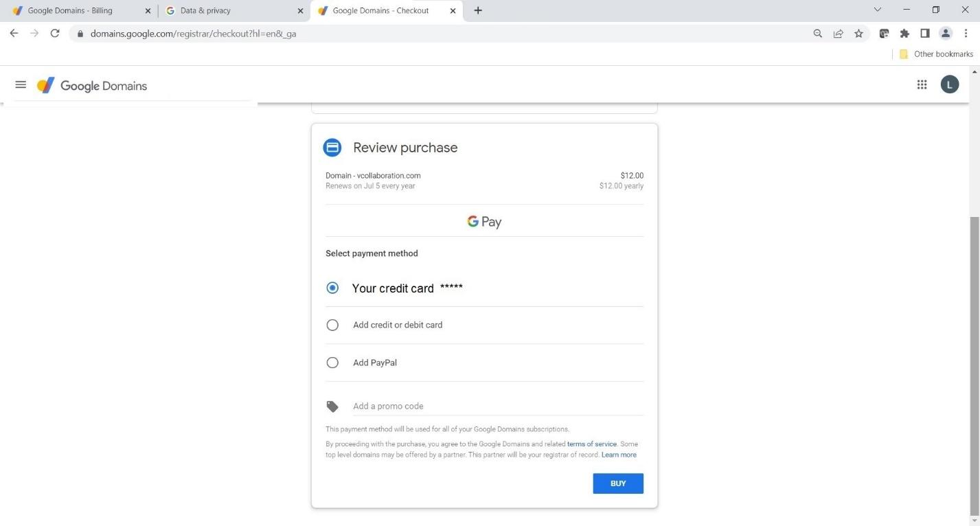The height and width of the screenshot is (526, 980).
Task: Click extension icon beside bookmark star
Action: (x=884, y=33)
